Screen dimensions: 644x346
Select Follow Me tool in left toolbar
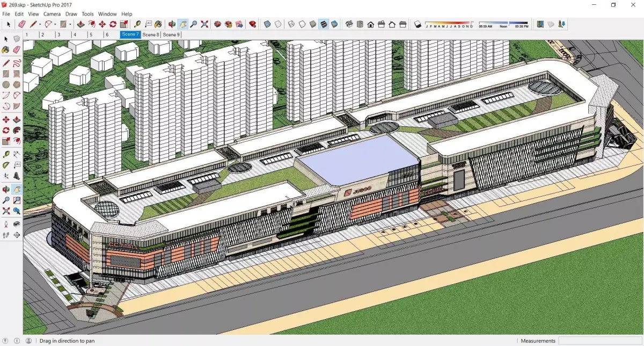click(17, 131)
